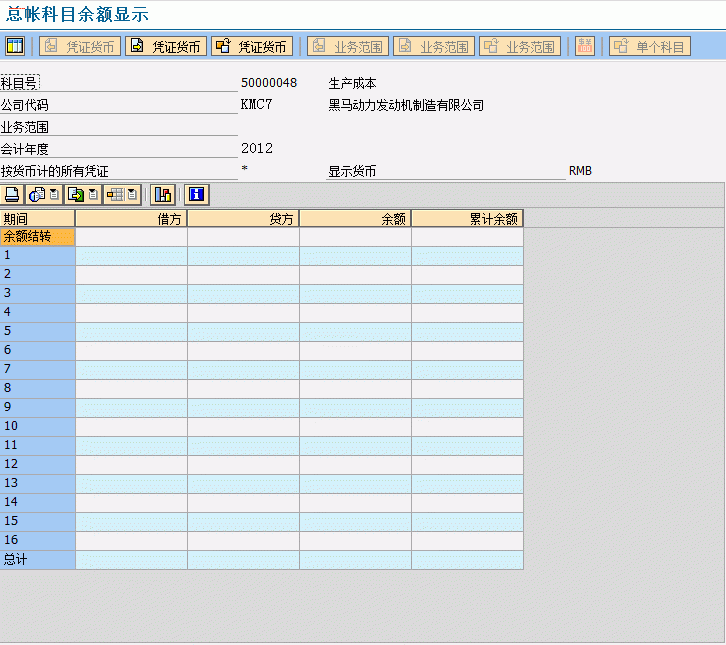Click the greyed 业务范围 button with selection-boxes icon
726x645 pixels.
tap(520, 46)
